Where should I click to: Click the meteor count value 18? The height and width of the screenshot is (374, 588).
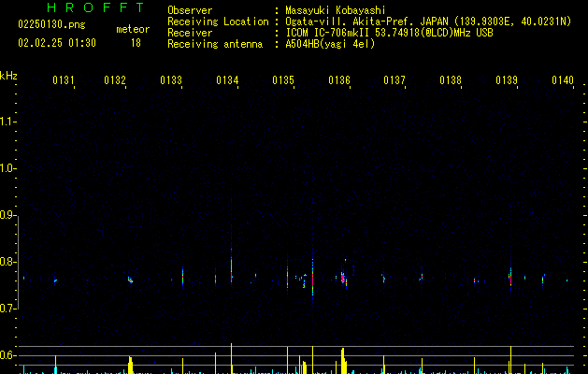(136, 43)
